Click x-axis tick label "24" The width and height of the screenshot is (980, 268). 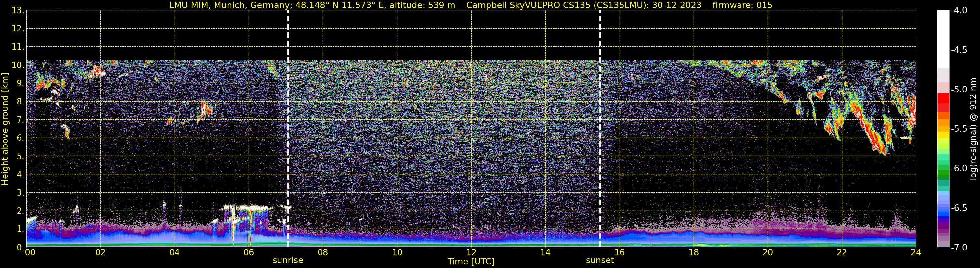pos(916,252)
